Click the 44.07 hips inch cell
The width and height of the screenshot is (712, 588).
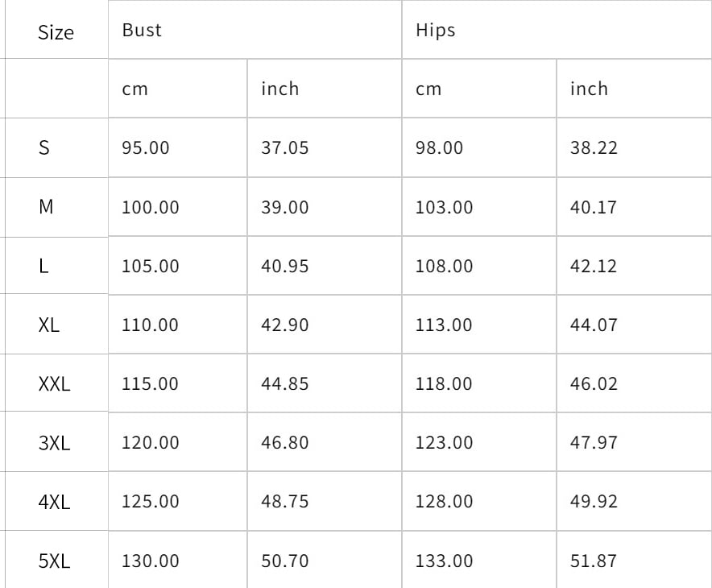pyautogui.click(x=594, y=325)
